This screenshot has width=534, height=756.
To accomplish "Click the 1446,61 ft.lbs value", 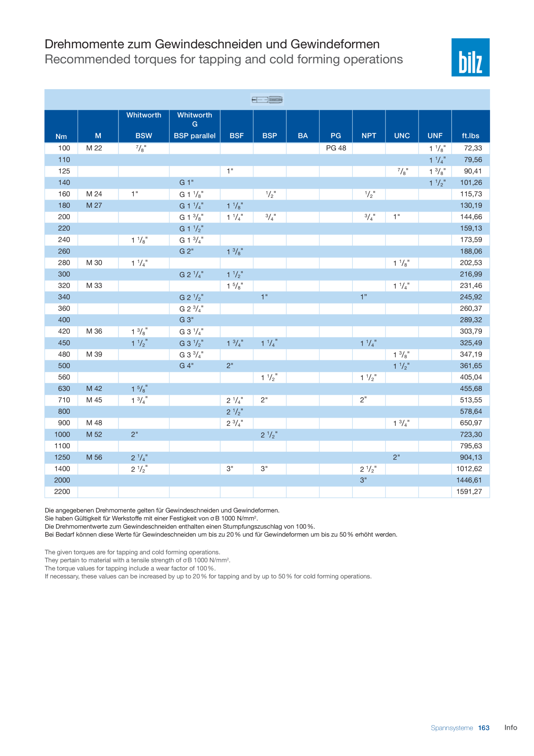I will tap(469, 480).
